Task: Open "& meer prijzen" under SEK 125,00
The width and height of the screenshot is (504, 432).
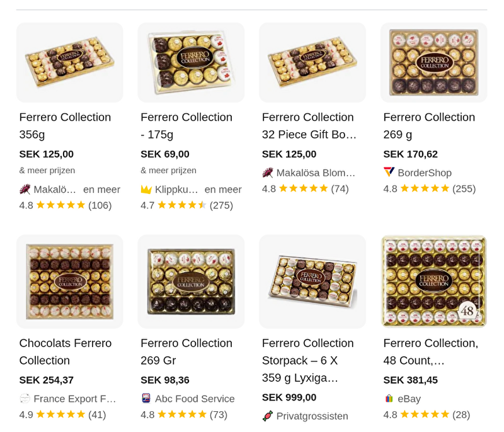Action: (x=47, y=170)
